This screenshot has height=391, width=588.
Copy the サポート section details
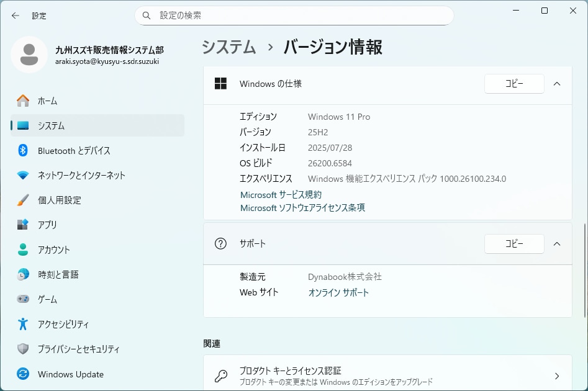[514, 244]
